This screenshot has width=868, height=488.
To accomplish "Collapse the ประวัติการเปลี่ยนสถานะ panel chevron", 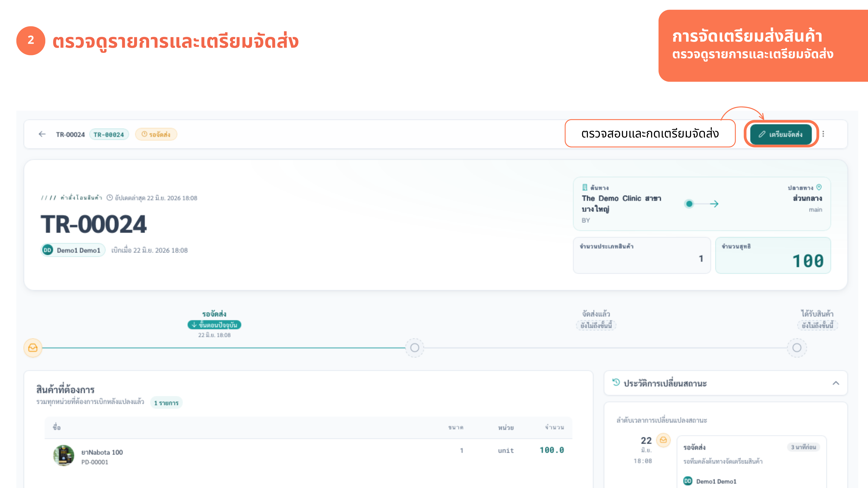I will click(836, 383).
